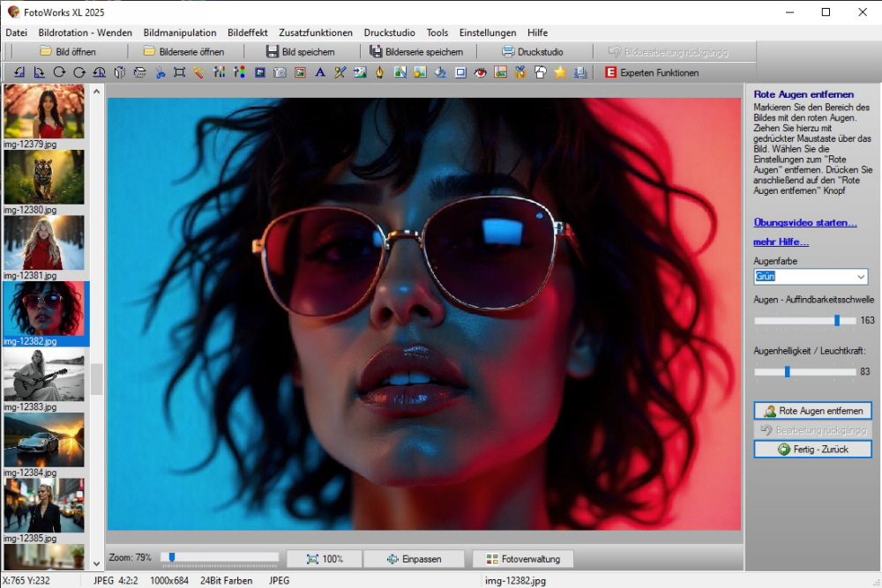Select the text tool letter A icon

[320, 72]
